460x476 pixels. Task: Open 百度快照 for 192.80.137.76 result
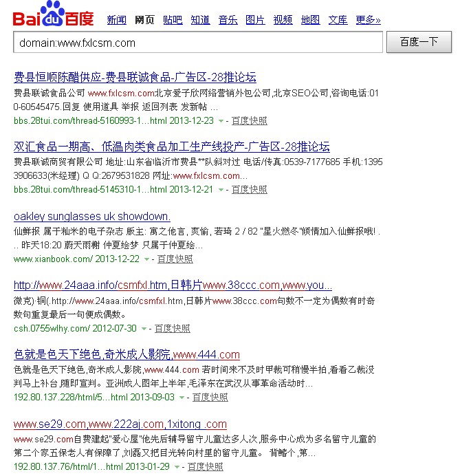[x=206, y=466]
